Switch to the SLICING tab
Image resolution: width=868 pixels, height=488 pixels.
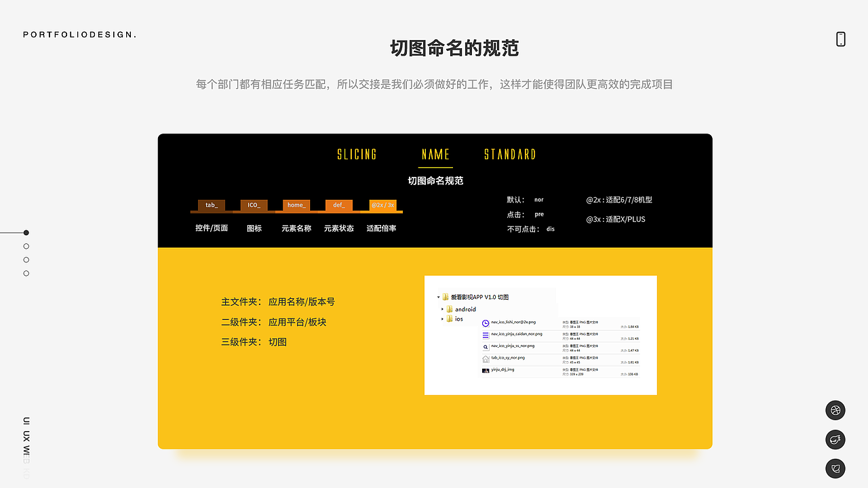click(x=357, y=154)
